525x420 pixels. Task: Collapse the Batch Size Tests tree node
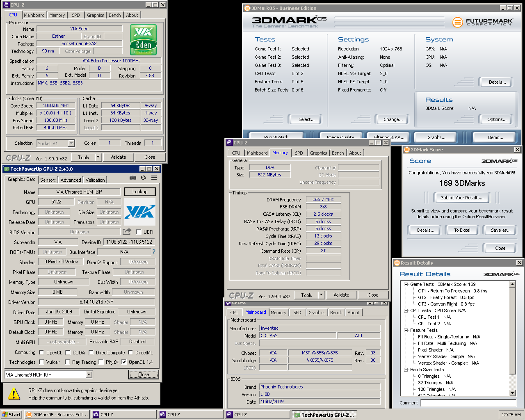[406, 370]
